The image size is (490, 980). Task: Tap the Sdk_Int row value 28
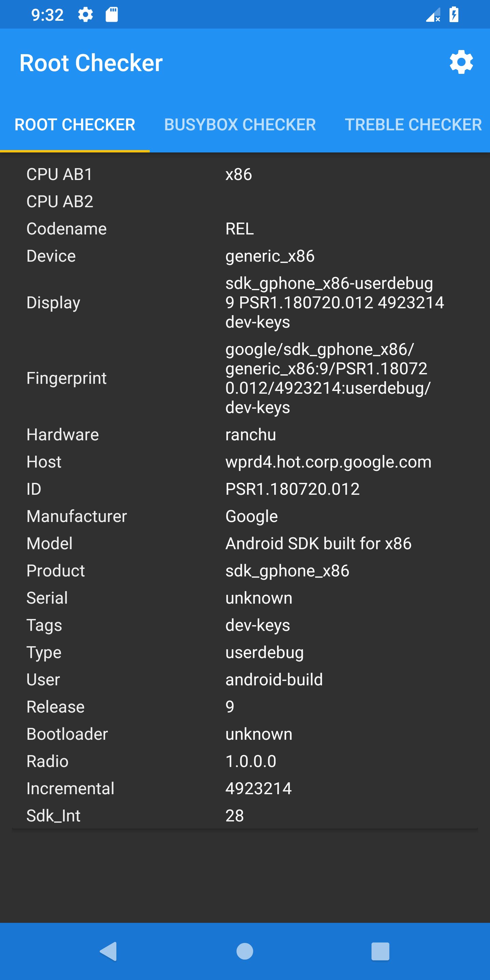pos(234,816)
